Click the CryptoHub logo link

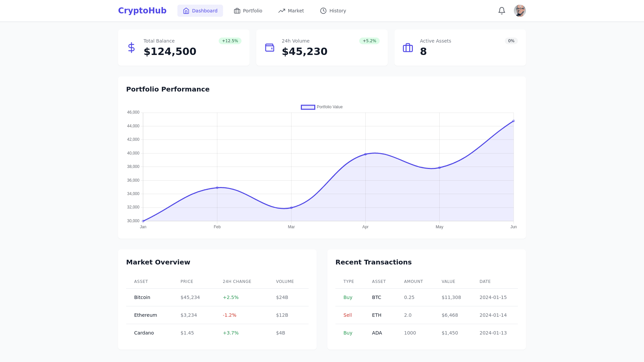click(142, 11)
